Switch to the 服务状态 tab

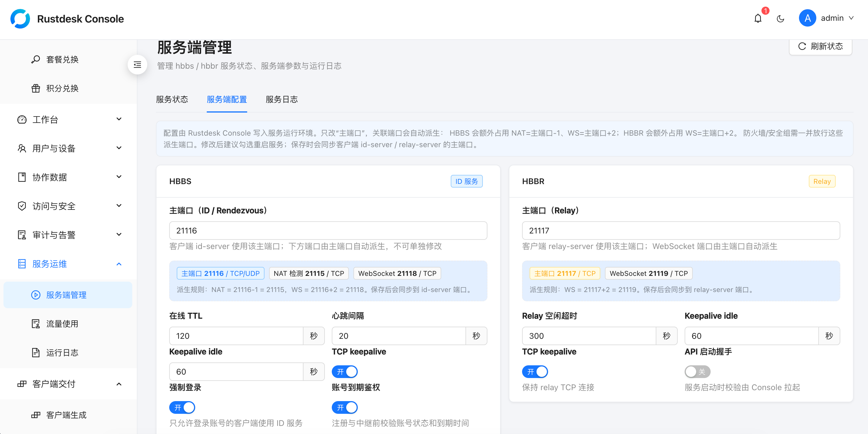tap(172, 99)
